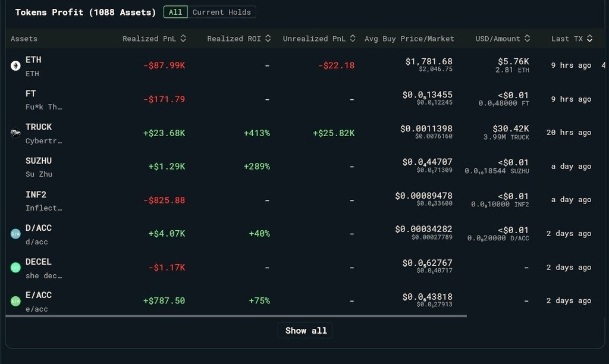Click the Show all button
The height and width of the screenshot is (364, 609).
pos(306,331)
